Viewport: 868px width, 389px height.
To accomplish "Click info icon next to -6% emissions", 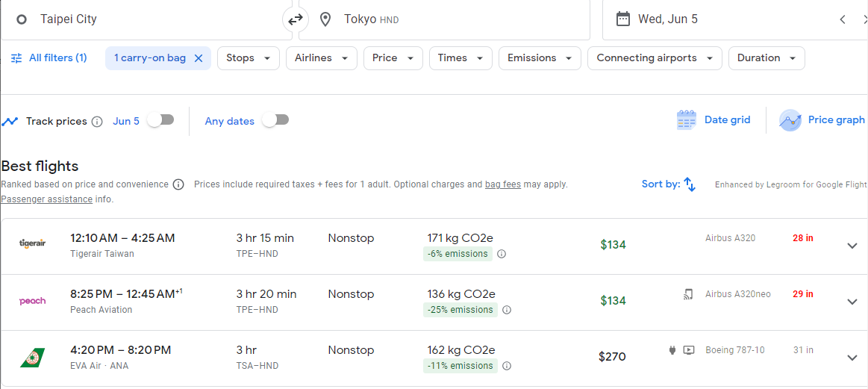I will pos(502,254).
